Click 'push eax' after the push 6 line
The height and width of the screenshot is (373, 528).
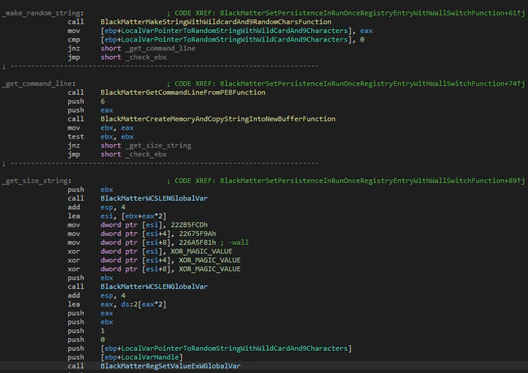[90, 110]
